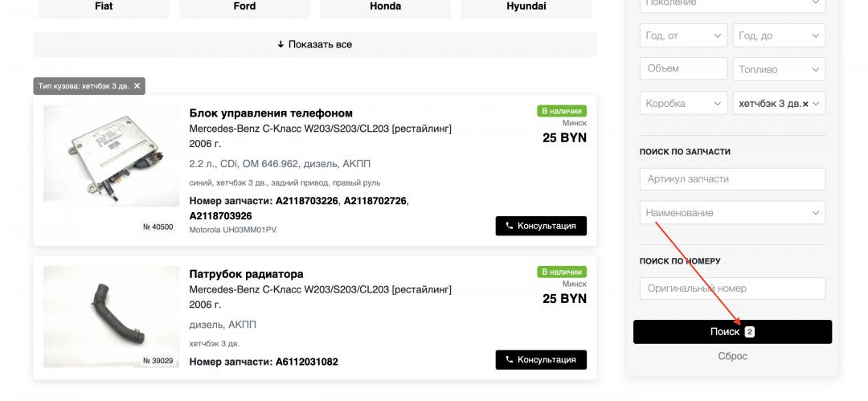This screenshot has height=401, width=868.
Task: Click the phone icon on the Блок управления телефоном consultation button
Action: (x=510, y=226)
